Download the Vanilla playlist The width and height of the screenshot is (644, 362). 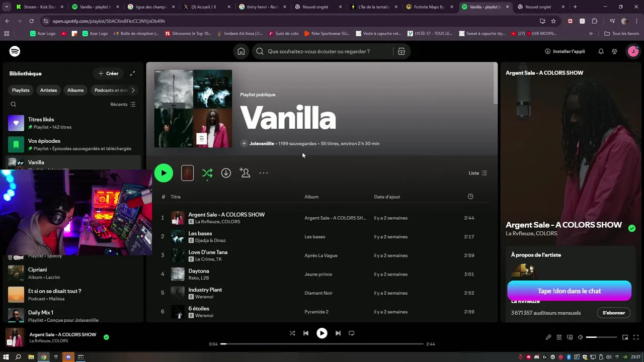tap(226, 173)
